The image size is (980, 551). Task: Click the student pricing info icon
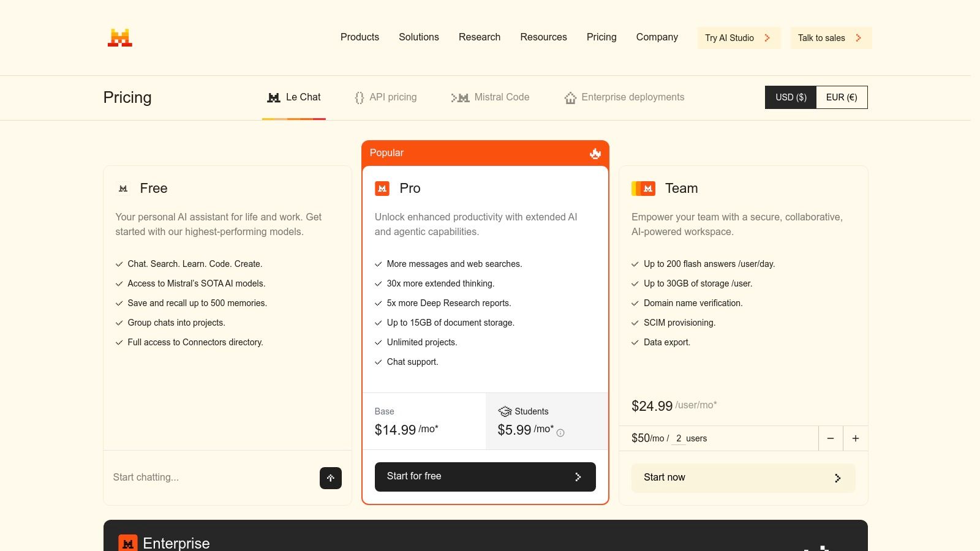click(x=560, y=433)
